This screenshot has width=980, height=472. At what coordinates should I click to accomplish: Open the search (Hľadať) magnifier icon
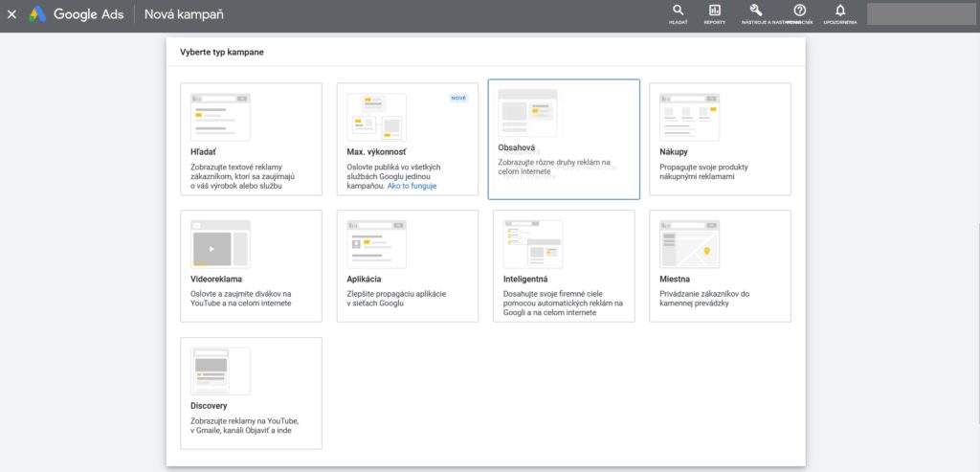[x=679, y=10]
